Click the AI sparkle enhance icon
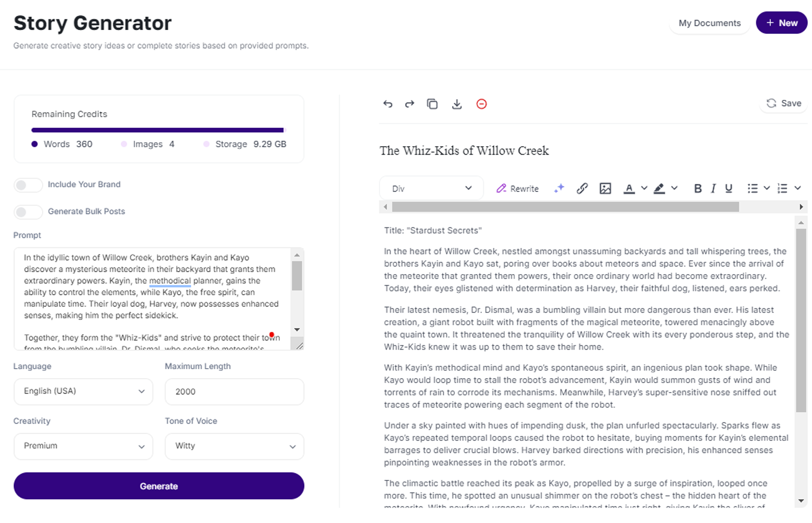 (x=559, y=188)
